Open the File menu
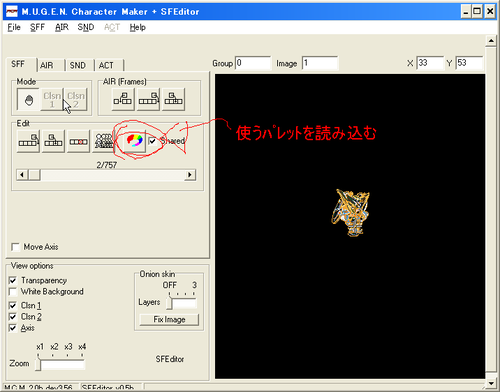 pos(14,27)
